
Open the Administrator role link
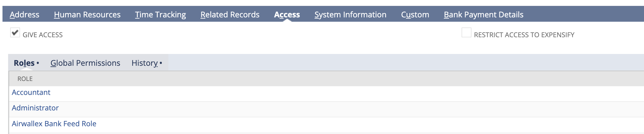click(35, 108)
